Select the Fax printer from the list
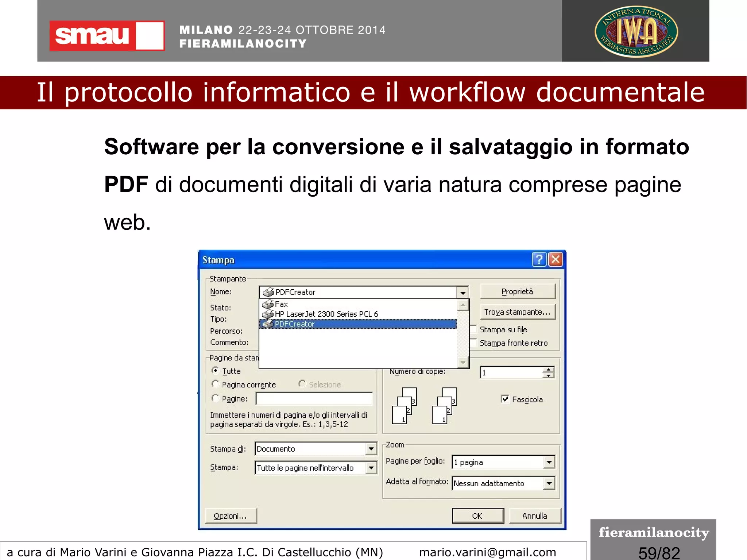Viewport: 747px width, 560px height. [358, 304]
